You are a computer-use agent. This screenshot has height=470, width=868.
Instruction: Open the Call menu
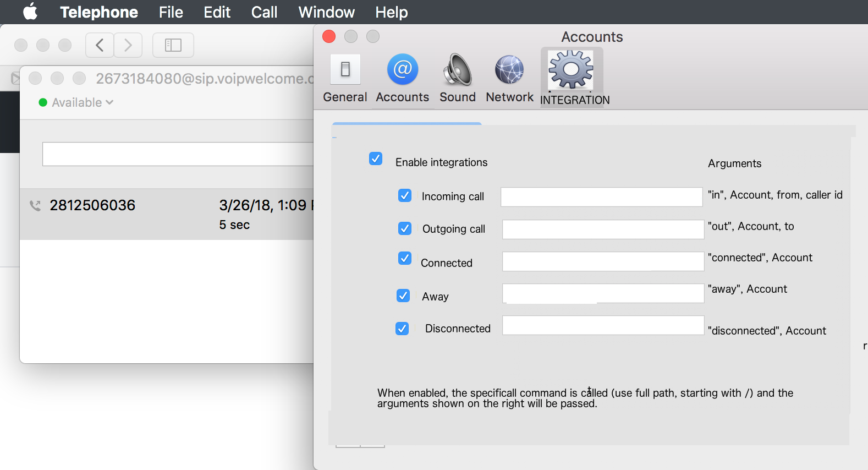pyautogui.click(x=264, y=12)
